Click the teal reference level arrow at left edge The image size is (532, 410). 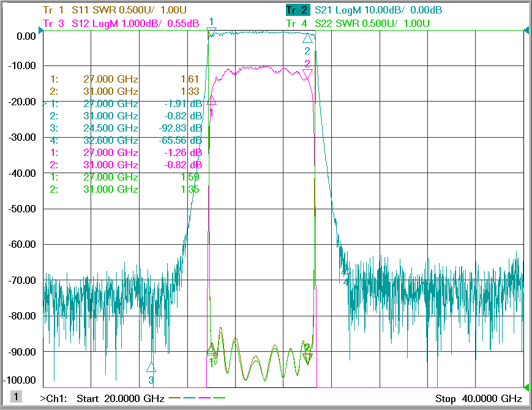41,31
